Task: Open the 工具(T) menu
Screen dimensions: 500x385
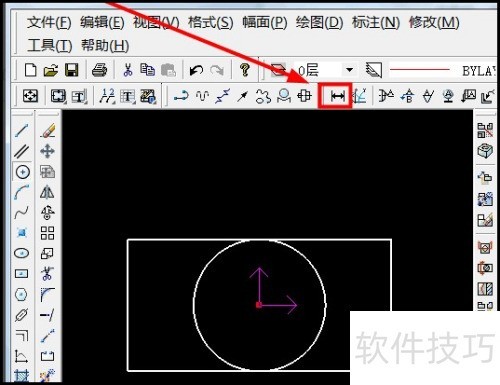Action: (50, 46)
